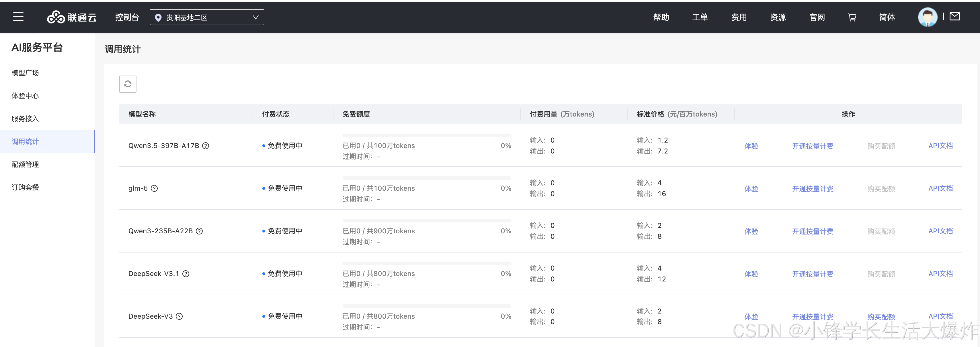
Task: Open the shopping cart icon
Action: pos(852,17)
